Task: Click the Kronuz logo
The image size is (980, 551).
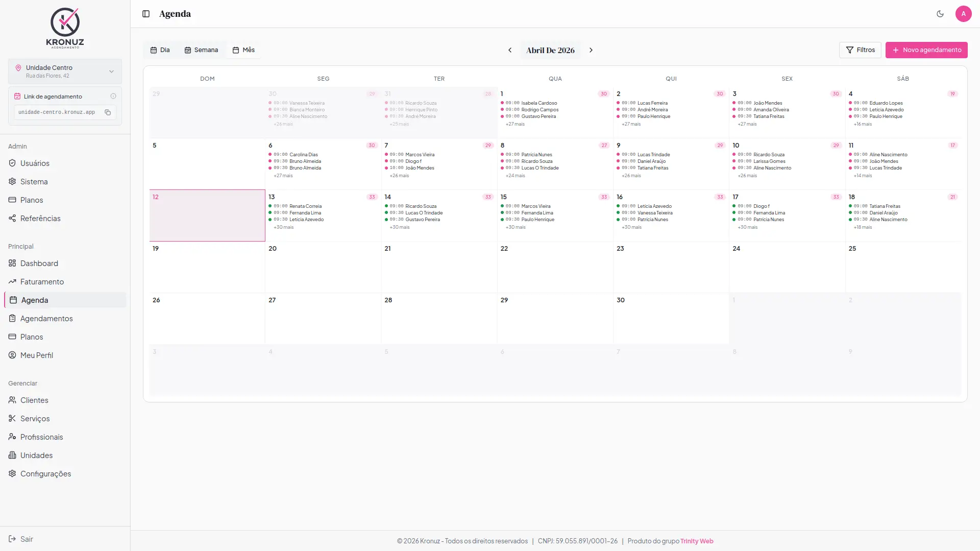Action: 65,28
